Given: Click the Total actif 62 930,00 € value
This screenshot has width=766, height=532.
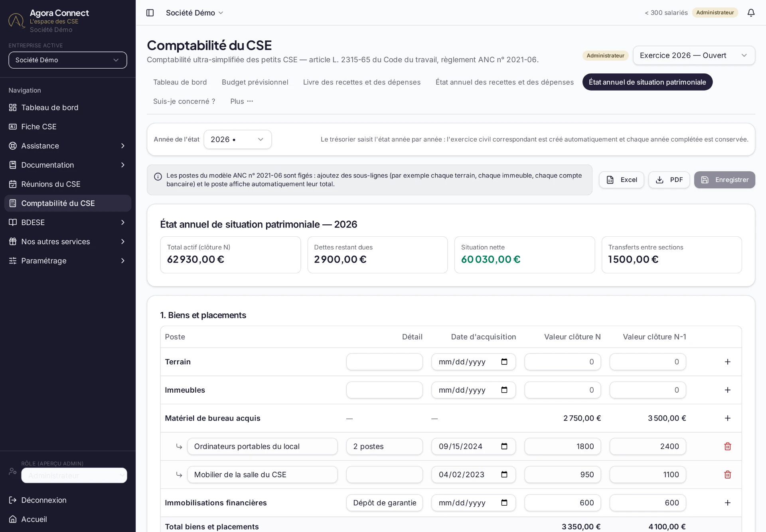Looking at the screenshot, I should 195,259.
